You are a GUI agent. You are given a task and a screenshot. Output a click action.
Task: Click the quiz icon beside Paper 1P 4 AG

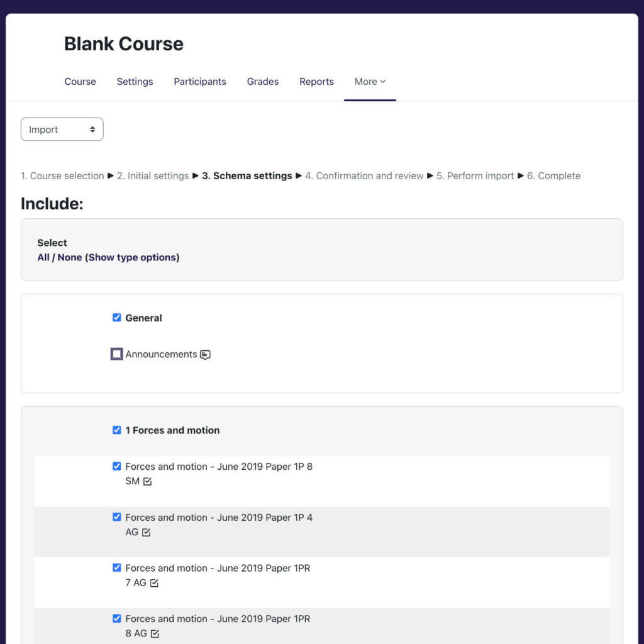pyautogui.click(x=145, y=532)
